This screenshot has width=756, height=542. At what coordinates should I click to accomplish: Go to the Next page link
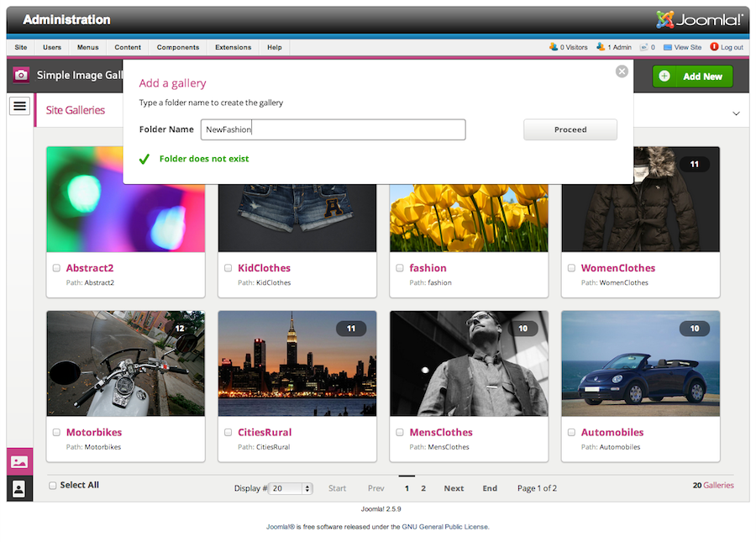pyautogui.click(x=454, y=488)
